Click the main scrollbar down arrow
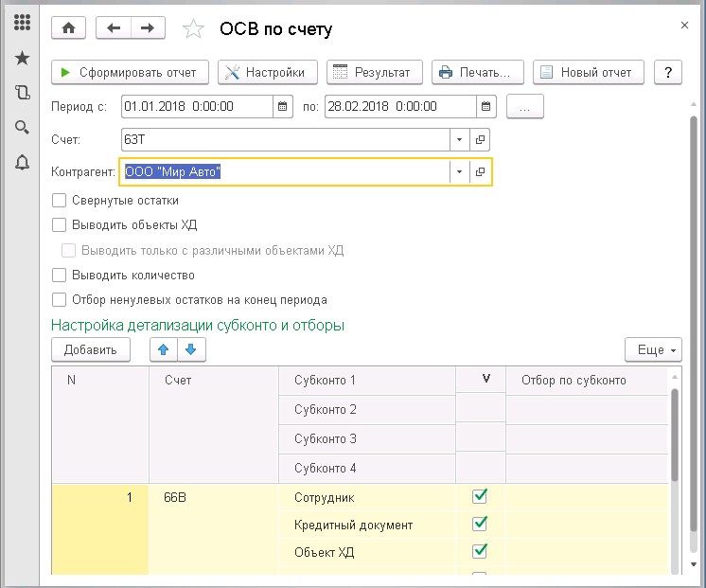This screenshot has width=706, height=588. [694, 564]
